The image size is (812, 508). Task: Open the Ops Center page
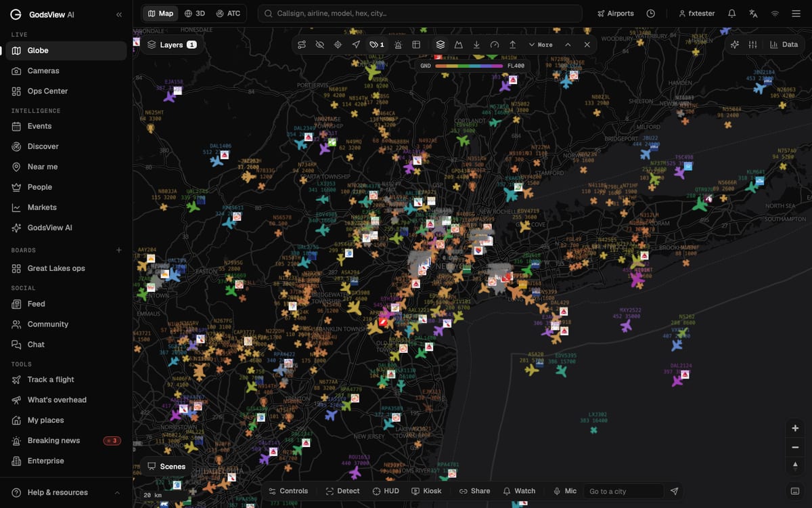click(66, 91)
